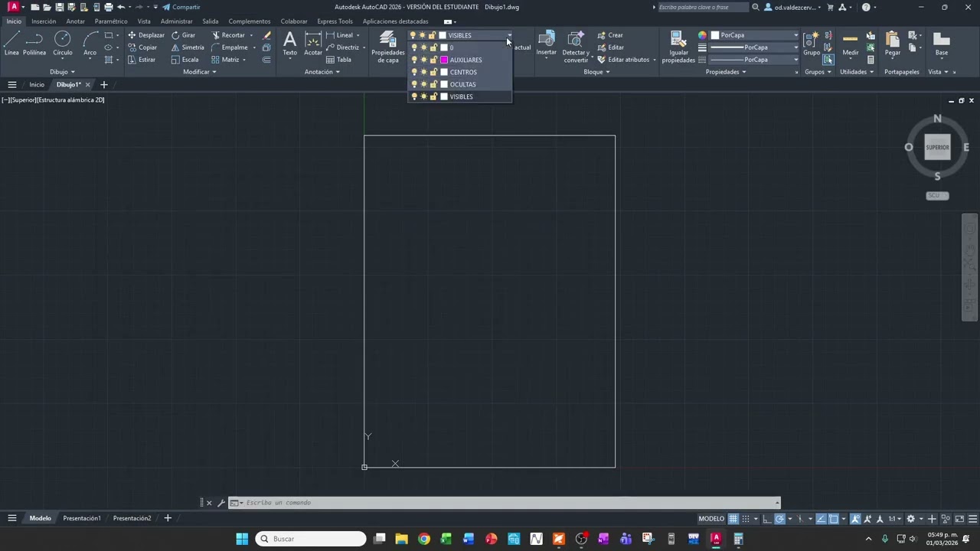
Task: Click the help search box in title bar
Action: (x=703, y=7)
